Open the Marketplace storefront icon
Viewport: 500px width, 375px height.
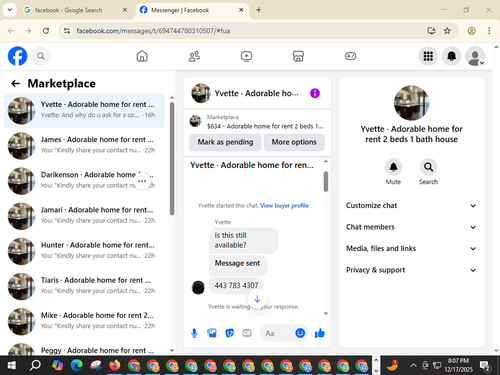(x=298, y=56)
